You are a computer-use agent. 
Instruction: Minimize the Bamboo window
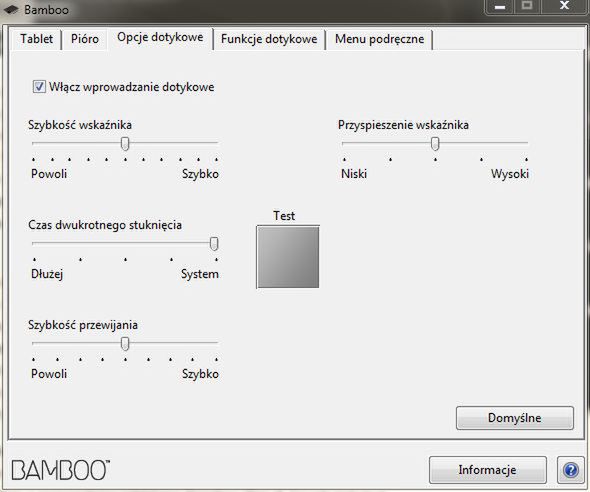[500, 6]
